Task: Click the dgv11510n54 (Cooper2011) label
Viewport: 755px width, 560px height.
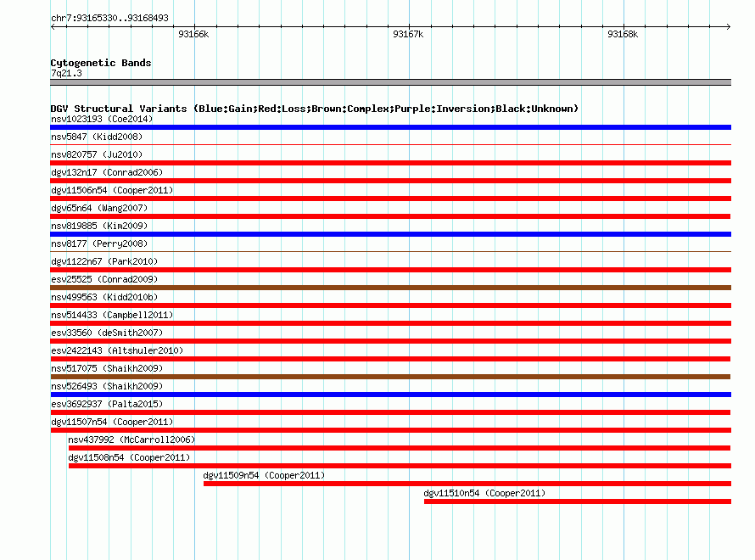Action: point(484,493)
